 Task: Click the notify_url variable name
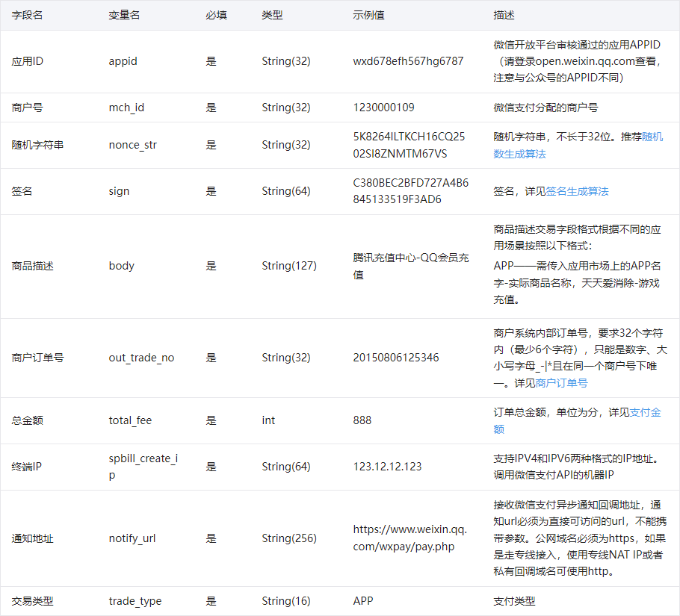click(132, 538)
